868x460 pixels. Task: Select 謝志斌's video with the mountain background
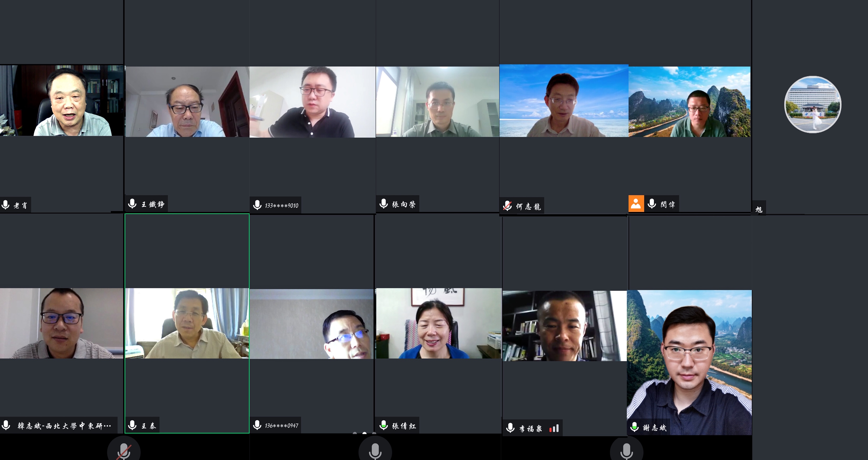(x=689, y=357)
